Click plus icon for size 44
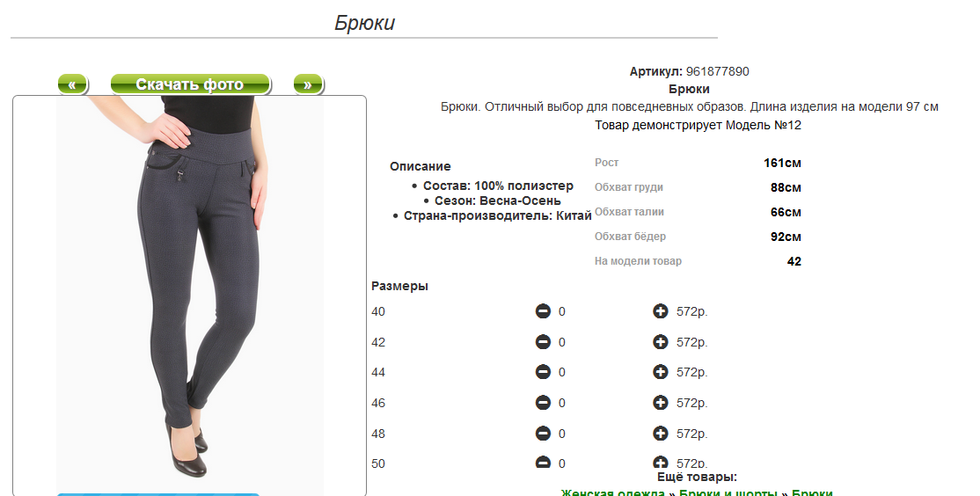This screenshot has width=980, height=496. point(660,372)
